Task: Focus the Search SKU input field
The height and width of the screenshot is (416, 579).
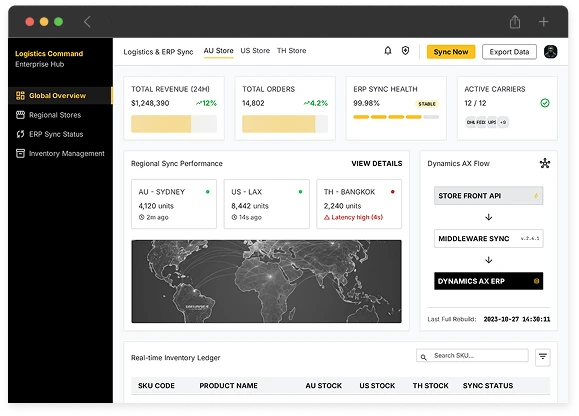Action: [x=472, y=356]
